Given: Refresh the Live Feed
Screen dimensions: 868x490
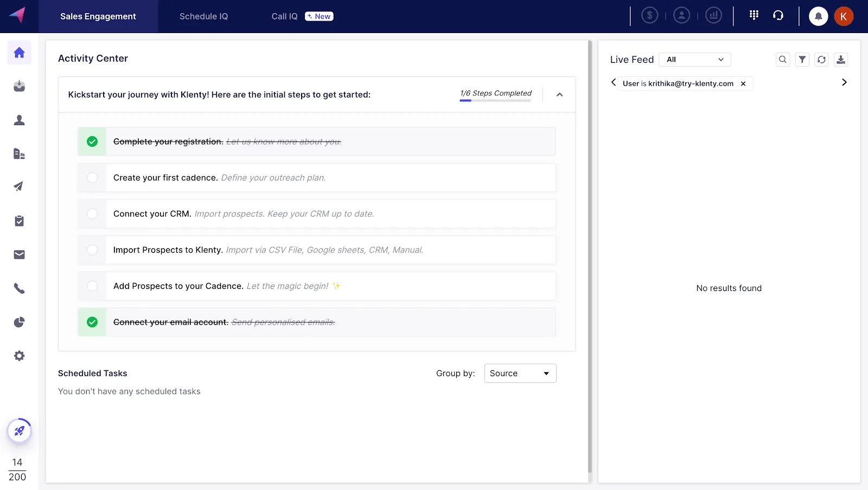Looking at the screenshot, I should 821,60.
